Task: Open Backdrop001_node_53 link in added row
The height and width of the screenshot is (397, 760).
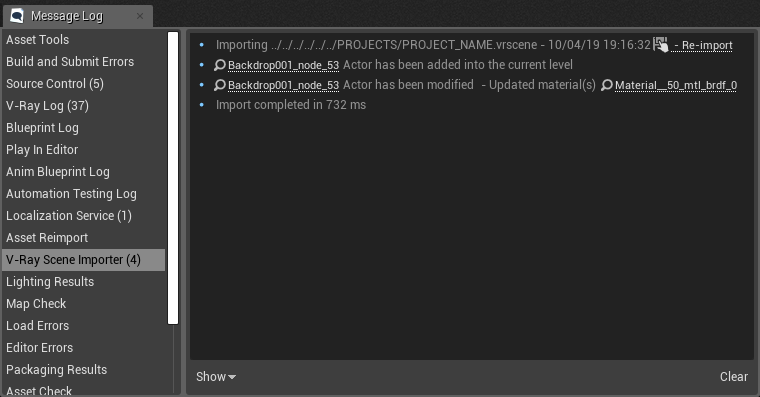Action: [x=283, y=65]
